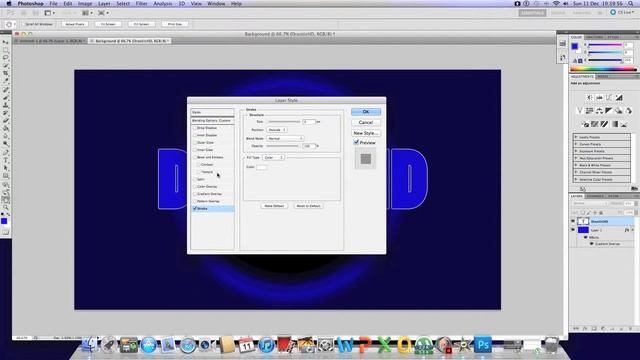Click the stroke Size input field
This screenshot has width=640, height=360.
(309, 122)
